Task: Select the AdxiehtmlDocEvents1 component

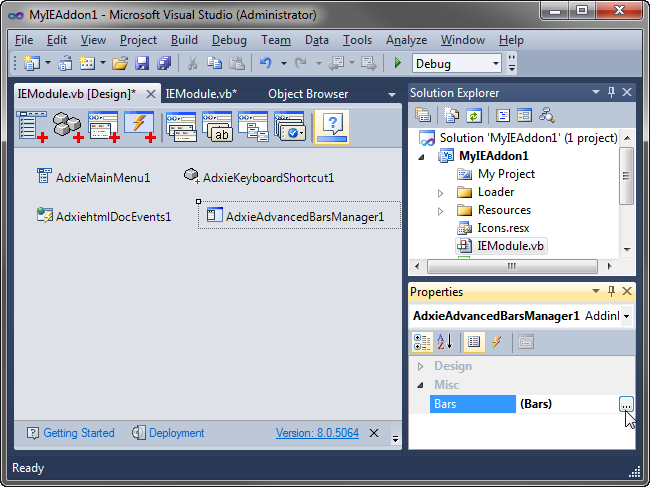Action: (104, 216)
